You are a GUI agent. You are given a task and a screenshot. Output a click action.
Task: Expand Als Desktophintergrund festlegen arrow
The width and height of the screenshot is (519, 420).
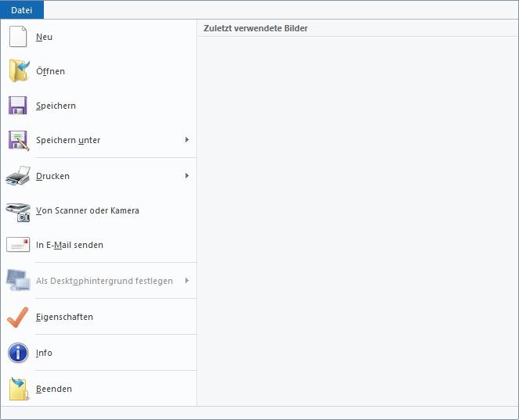[187, 281]
